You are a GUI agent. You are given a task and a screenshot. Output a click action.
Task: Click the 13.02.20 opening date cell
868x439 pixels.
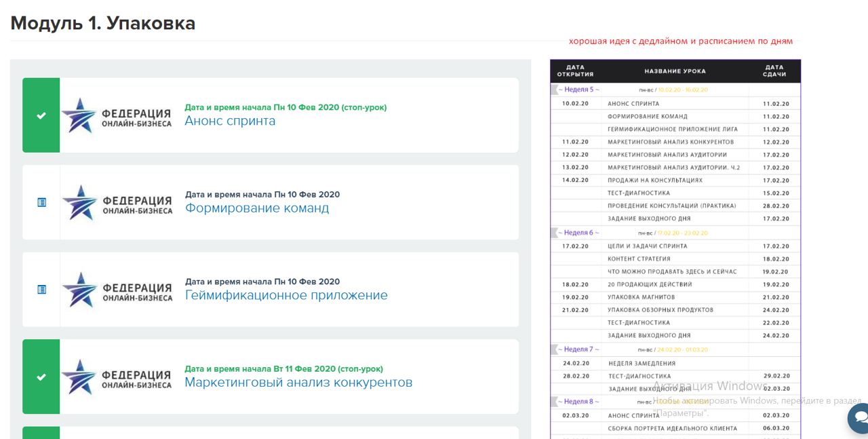[575, 168]
